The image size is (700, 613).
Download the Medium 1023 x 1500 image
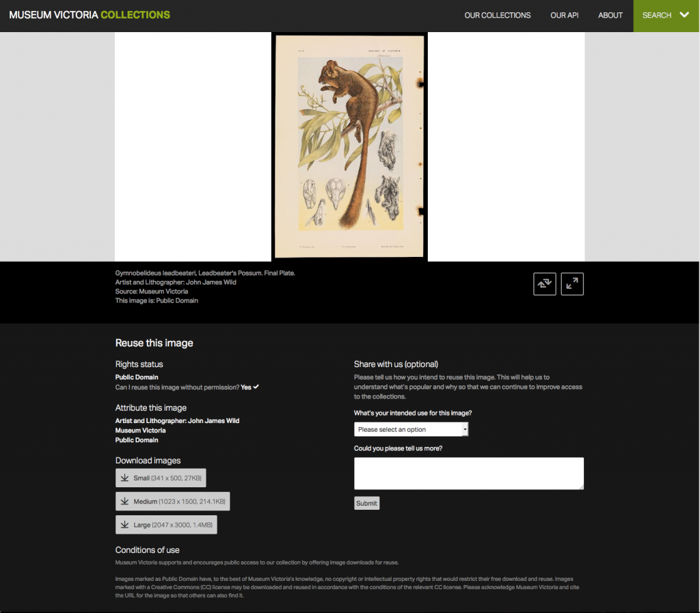point(173,502)
